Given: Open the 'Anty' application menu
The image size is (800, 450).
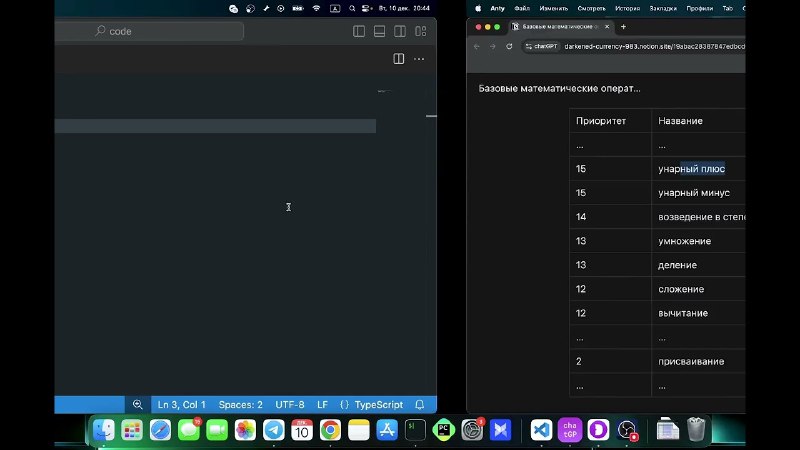Looking at the screenshot, I should [x=497, y=8].
